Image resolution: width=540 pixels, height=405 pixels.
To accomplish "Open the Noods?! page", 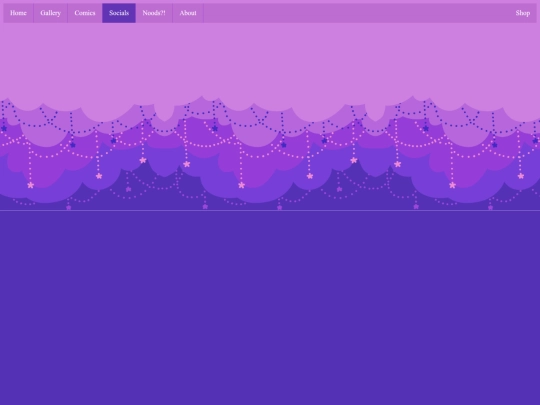I will [154, 13].
